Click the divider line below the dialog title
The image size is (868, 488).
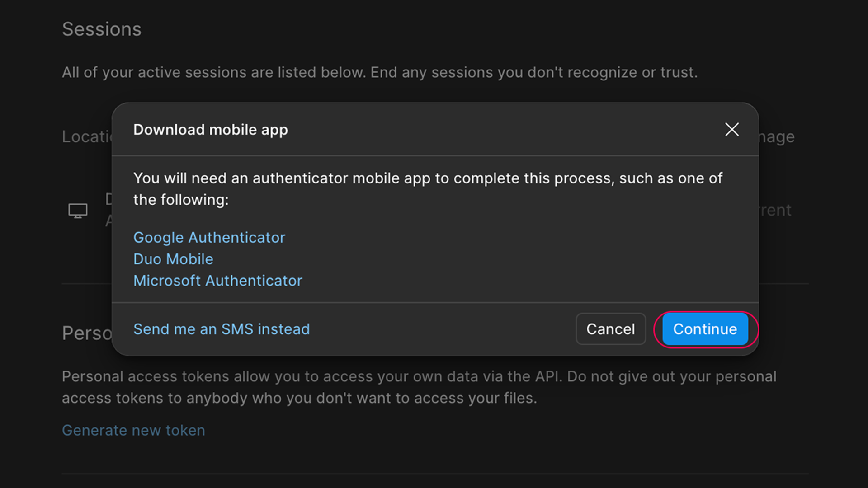pos(435,156)
